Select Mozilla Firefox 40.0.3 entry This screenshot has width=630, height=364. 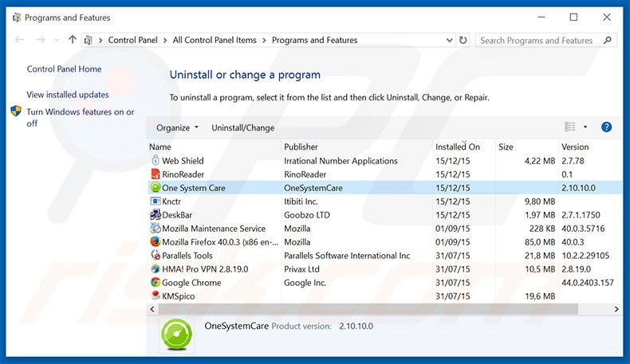tap(220, 242)
